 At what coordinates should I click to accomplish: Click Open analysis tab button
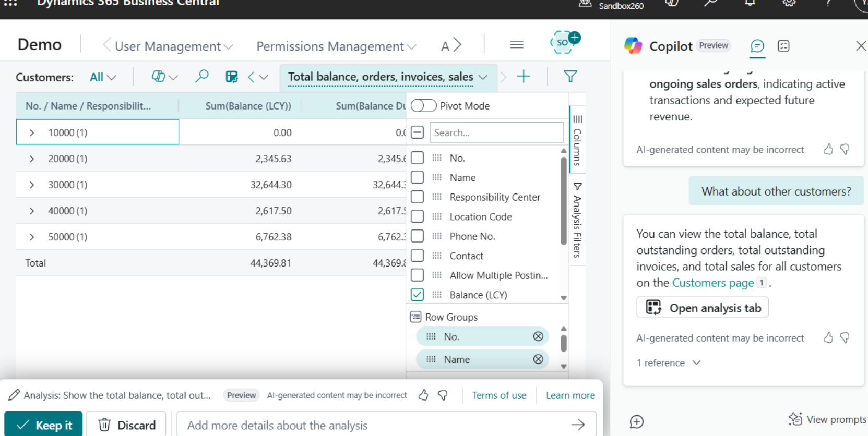coord(703,308)
